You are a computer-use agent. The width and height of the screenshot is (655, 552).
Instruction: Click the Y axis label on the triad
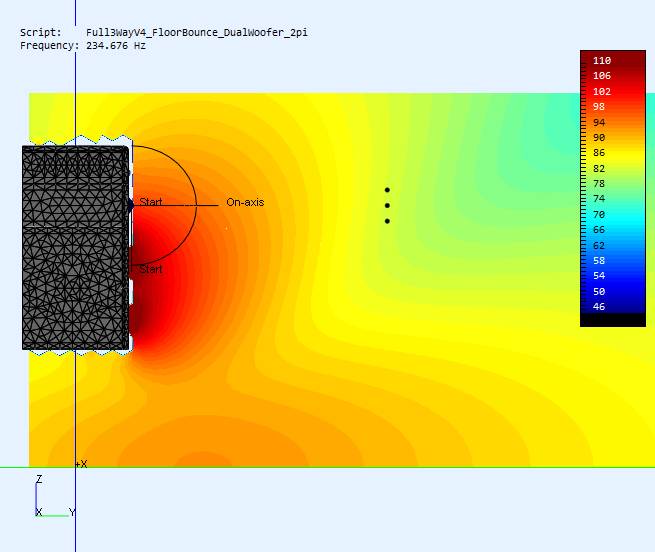click(72, 512)
